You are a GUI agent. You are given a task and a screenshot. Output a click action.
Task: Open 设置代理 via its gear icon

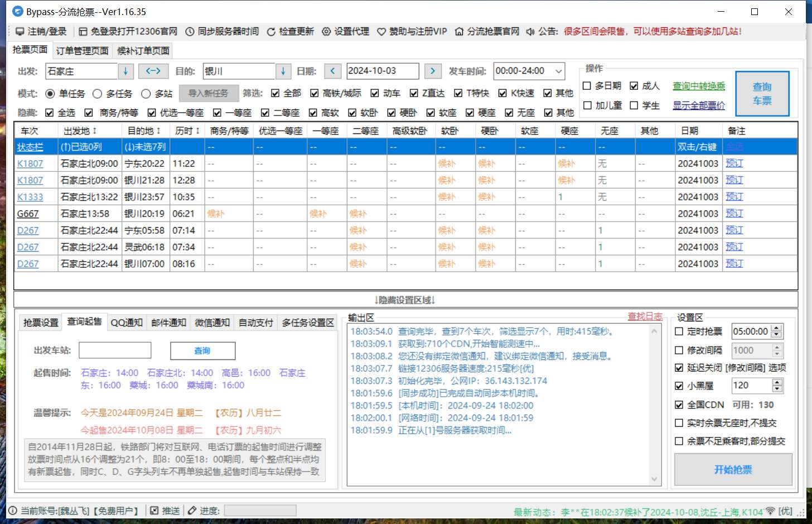(x=326, y=32)
